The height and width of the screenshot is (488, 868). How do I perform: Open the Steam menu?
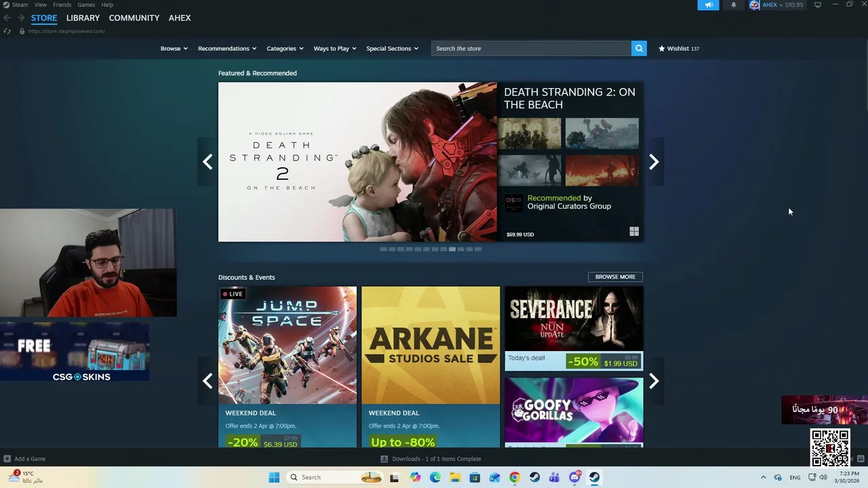click(x=20, y=5)
